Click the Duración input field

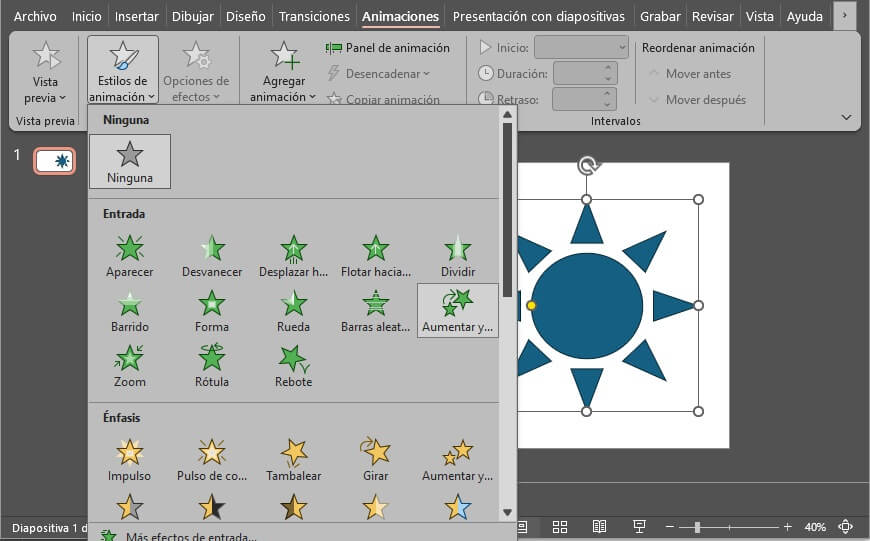click(578, 73)
